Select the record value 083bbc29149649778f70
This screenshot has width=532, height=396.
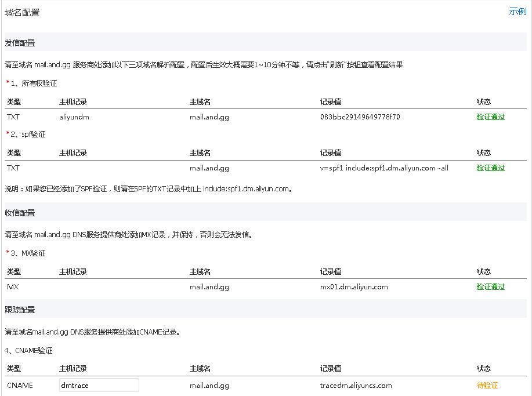tap(360, 117)
